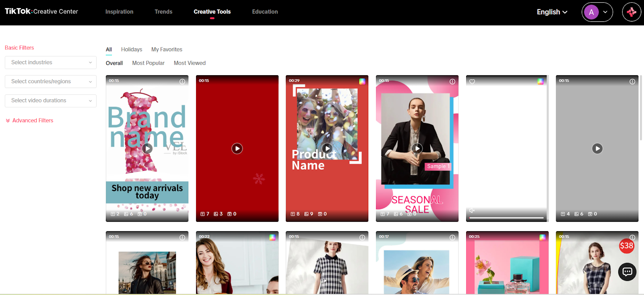Click the info icon on Brand name template
Viewport: 644px width, 295px height.
click(182, 82)
